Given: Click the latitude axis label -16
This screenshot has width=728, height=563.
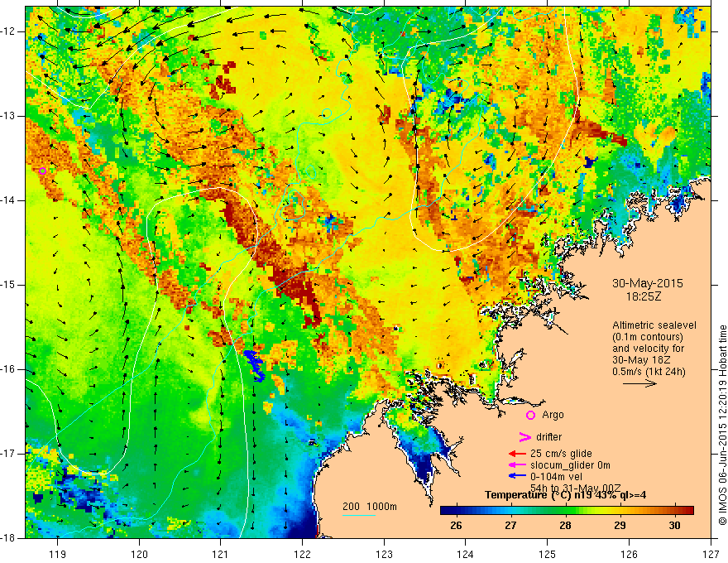Looking at the screenshot, I should point(9,369).
